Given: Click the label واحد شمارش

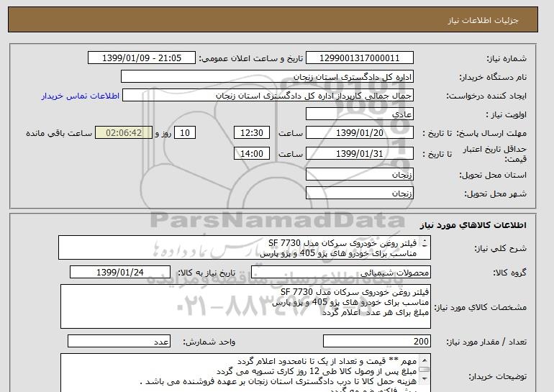Looking at the screenshot, I should click(209, 342).
